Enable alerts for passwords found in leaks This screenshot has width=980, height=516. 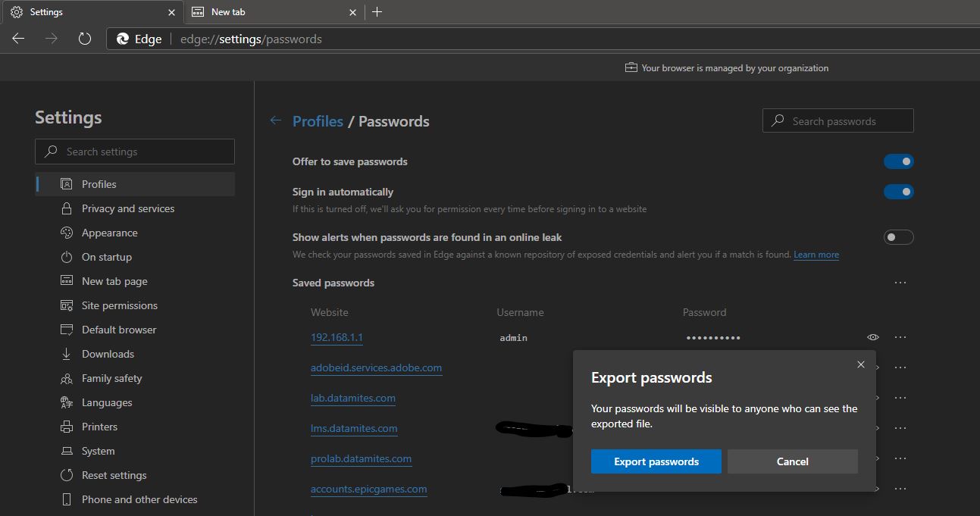898,236
